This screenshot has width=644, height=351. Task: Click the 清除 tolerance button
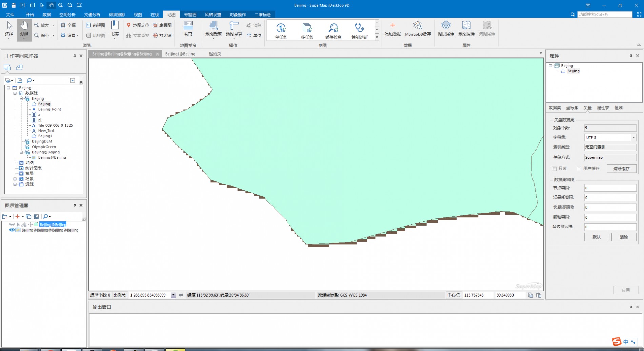pos(624,237)
